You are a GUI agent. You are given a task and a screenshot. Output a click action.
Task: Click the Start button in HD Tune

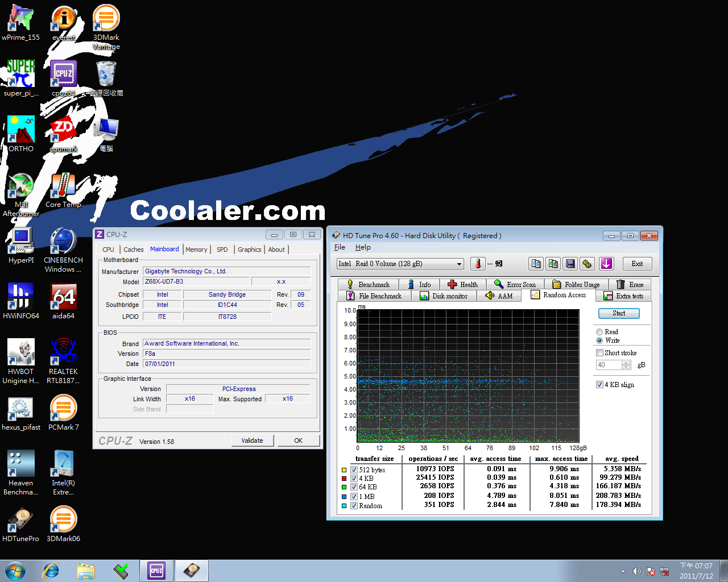[x=619, y=313]
